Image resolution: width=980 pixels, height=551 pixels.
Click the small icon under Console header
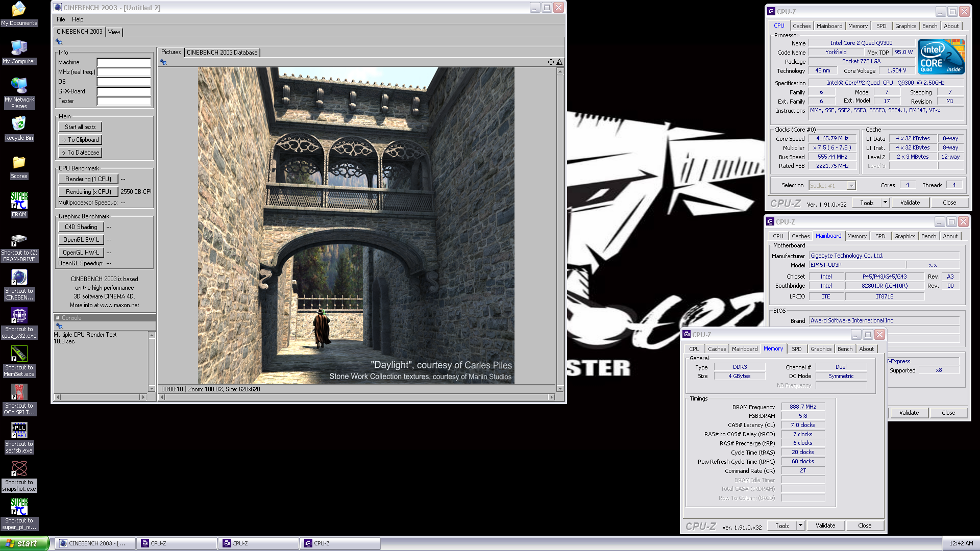59,325
